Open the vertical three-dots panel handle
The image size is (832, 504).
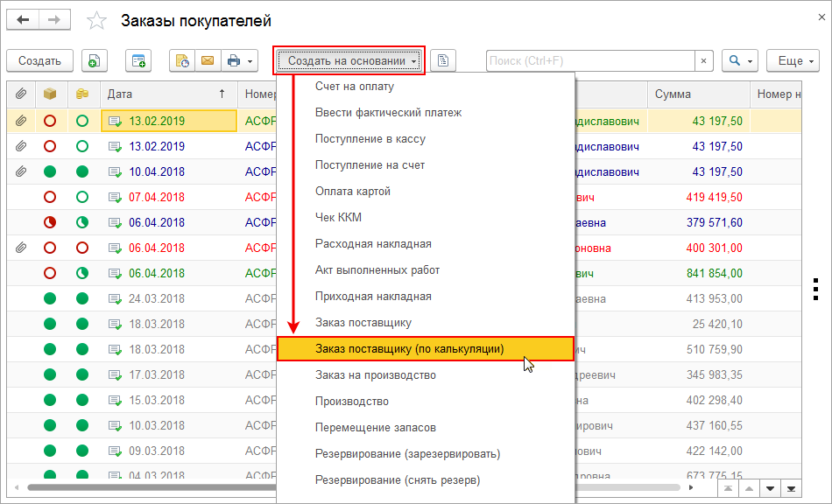tap(816, 290)
